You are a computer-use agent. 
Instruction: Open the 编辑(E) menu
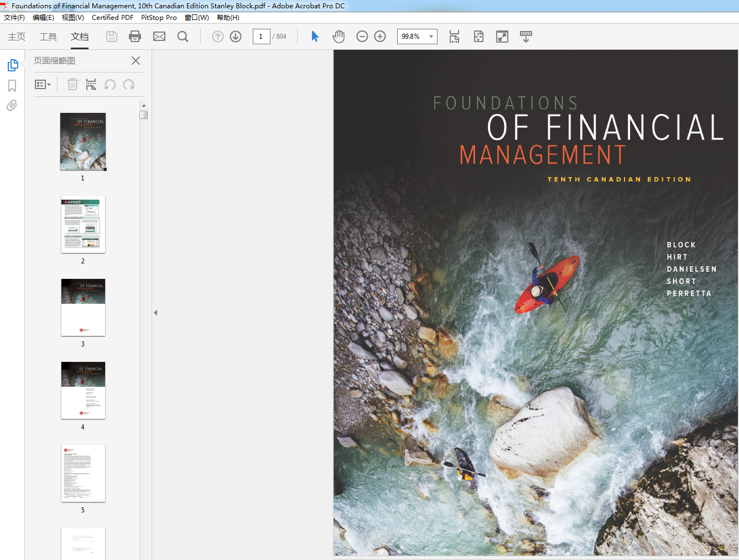[x=43, y=18]
